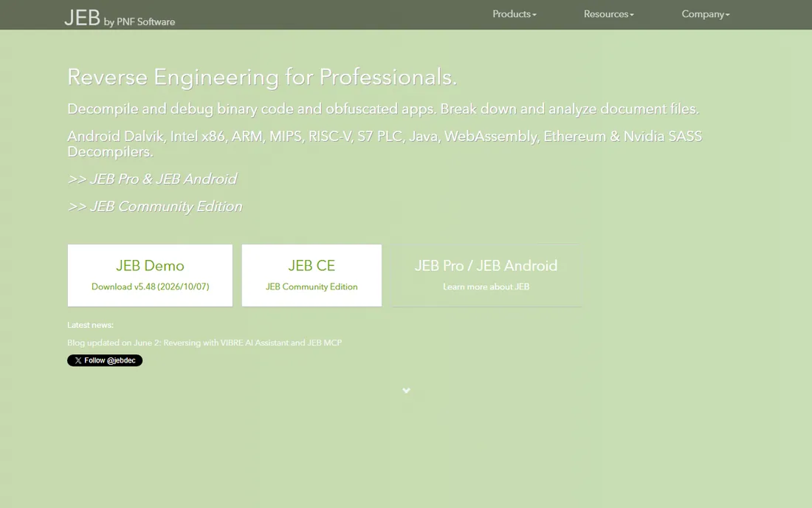Click JEB Pro / JEB Android button
Screen dimensions: 812x508
click(486, 275)
